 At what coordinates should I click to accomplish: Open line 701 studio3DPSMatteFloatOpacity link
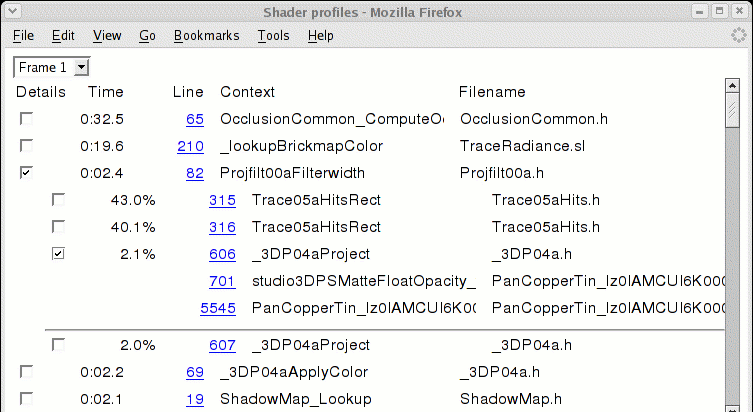pyautogui.click(x=222, y=281)
